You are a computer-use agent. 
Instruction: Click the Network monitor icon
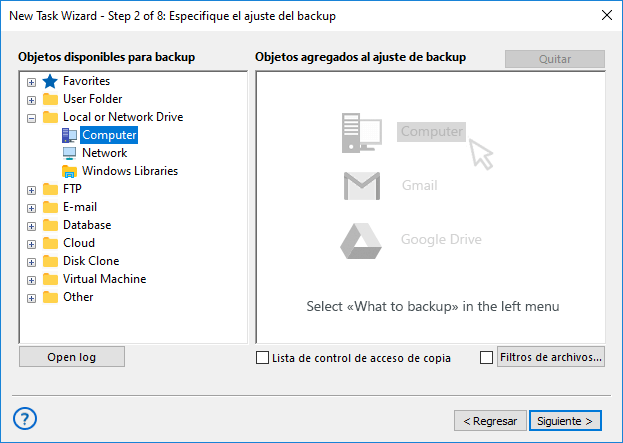point(70,153)
